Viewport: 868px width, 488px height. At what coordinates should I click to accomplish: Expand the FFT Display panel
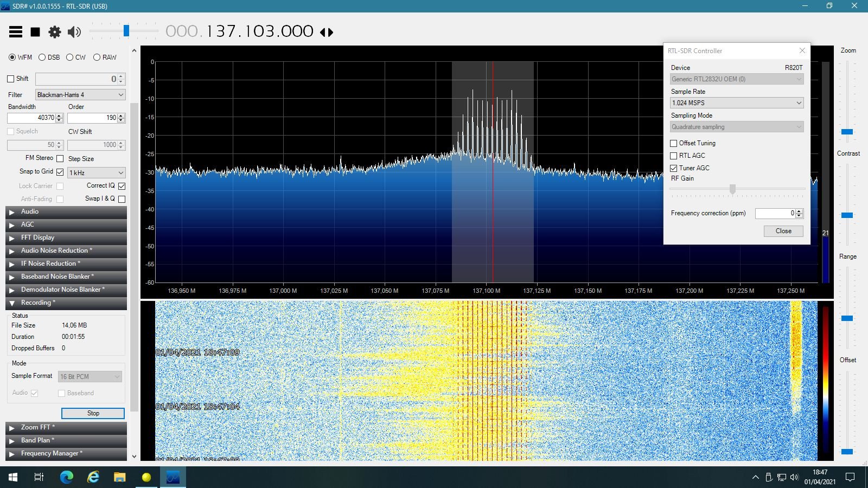(66, 237)
